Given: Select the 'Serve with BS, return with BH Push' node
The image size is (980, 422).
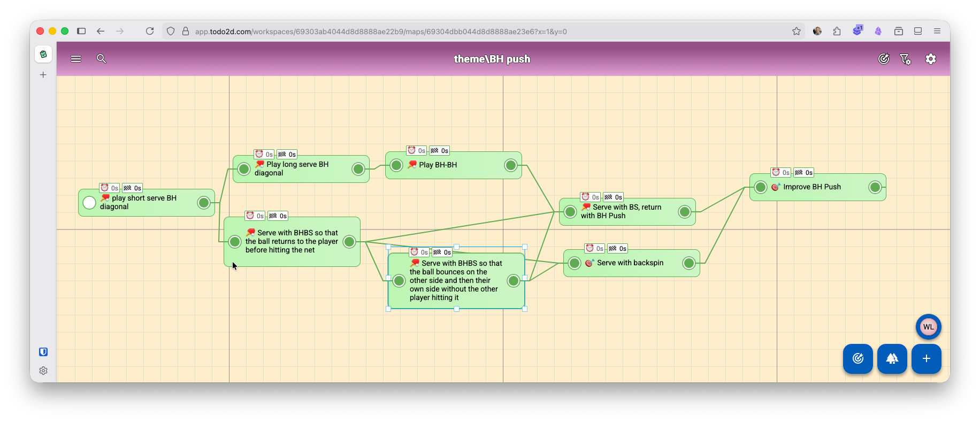Looking at the screenshot, I should pyautogui.click(x=627, y=212).
